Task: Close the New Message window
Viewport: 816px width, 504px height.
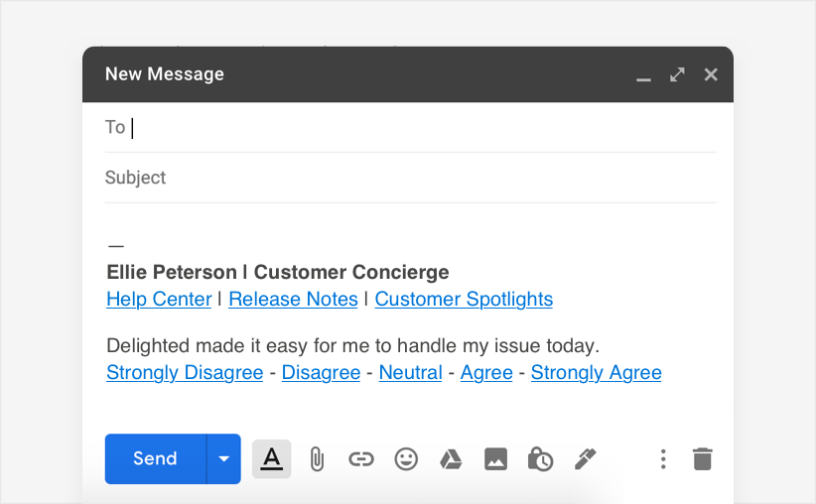Action: point(711,74)
